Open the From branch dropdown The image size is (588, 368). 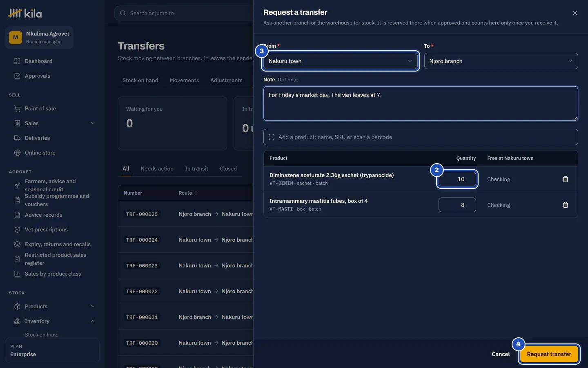[x=340, y=61]
